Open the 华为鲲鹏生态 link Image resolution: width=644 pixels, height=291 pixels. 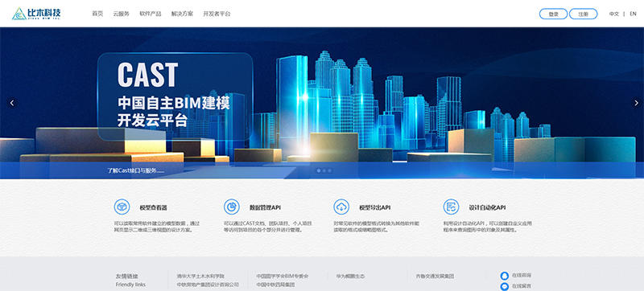point(350,277)
